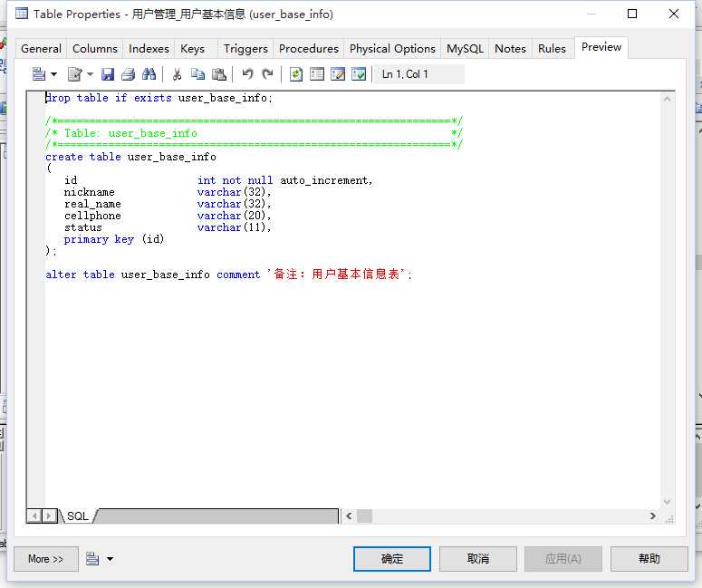Click the '/* Table: user_base_info' comment
This screenshot has height=588, width=702.
(120, 133)
